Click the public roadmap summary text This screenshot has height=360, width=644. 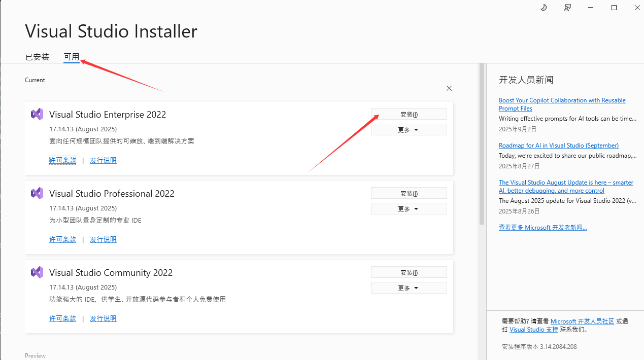(x=568, y=156)
